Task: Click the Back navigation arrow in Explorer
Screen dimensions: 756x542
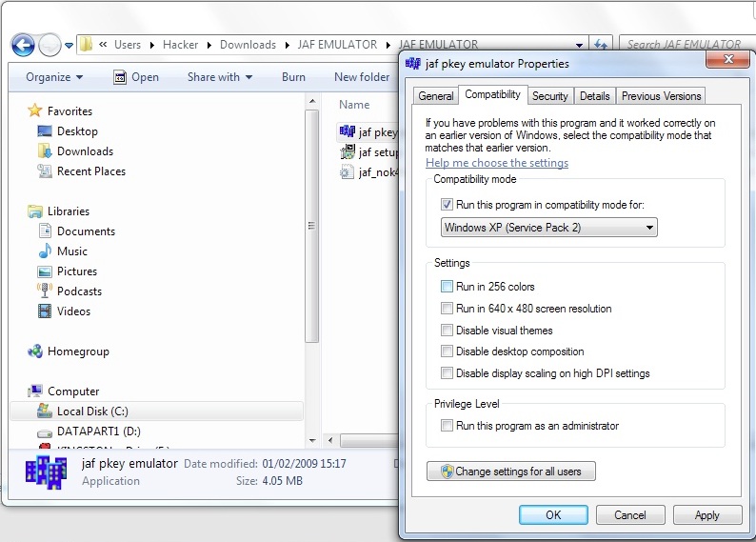Action: [23, 46]
